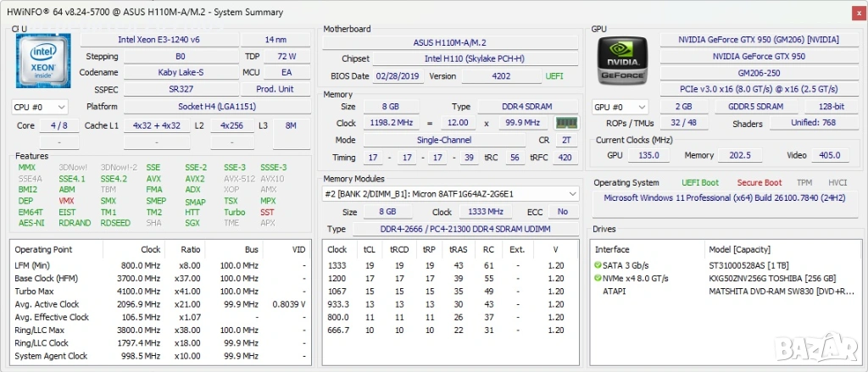Click the green status dot next to NVMe x4

pos(598,279)
